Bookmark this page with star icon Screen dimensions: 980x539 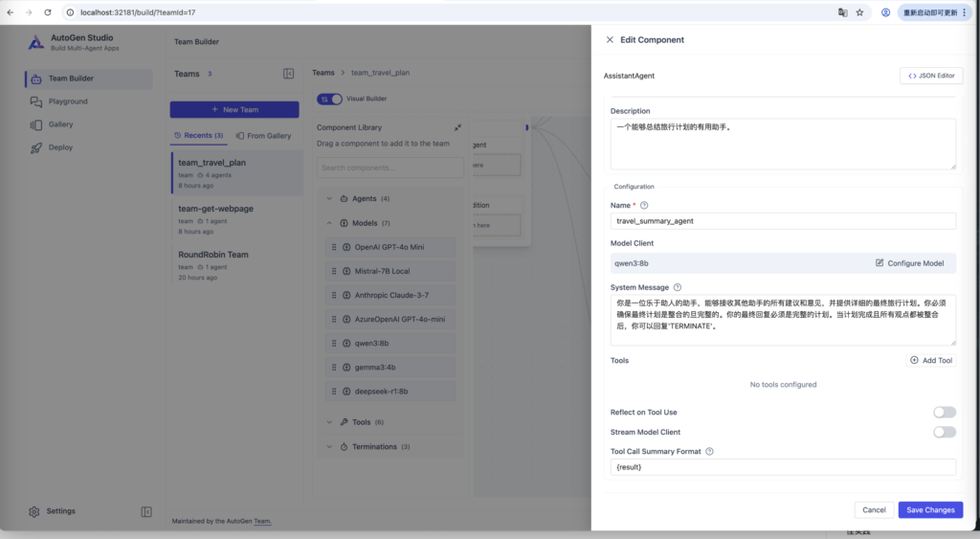coord(860,12)
